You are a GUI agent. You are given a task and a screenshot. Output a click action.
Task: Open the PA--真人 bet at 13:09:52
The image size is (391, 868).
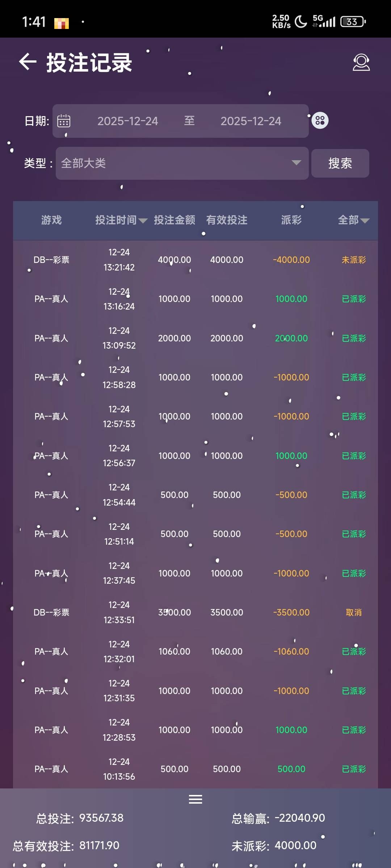coord(195,338)
